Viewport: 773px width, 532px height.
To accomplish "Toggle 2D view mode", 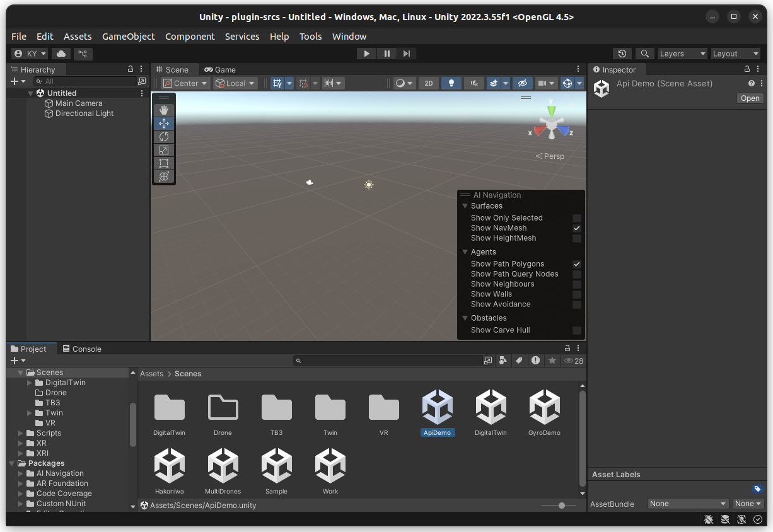I will tap(429, 83).
